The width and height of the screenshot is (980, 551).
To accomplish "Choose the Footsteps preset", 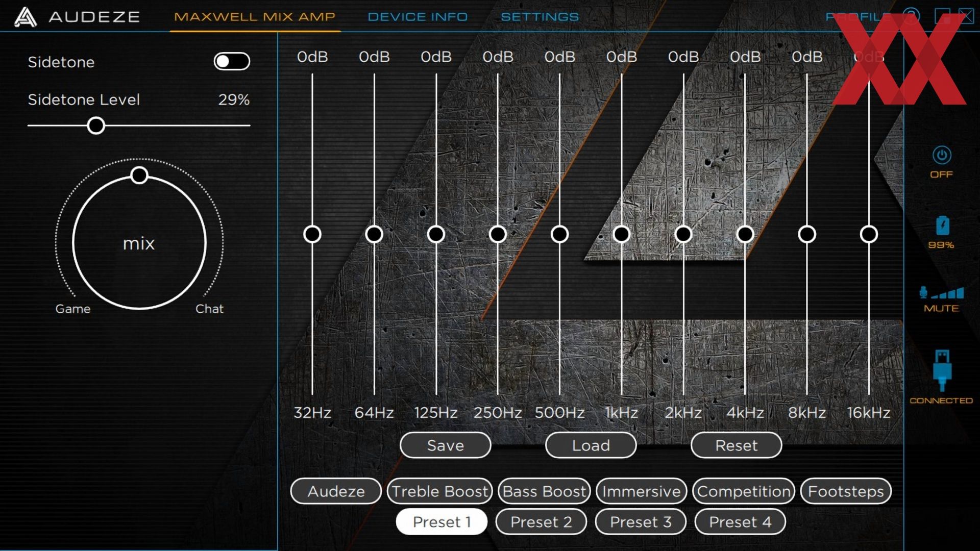I will coord(846,491).
